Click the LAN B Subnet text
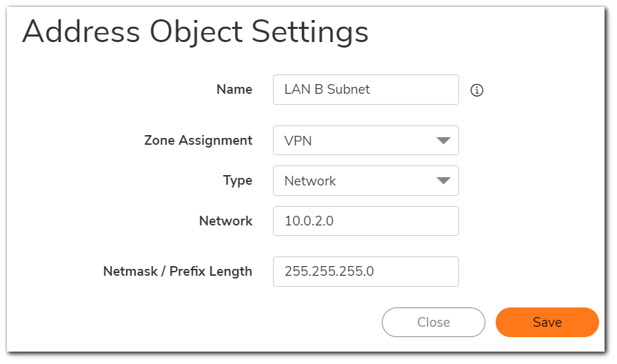Image resolution: width=617 pixels, height=364 pixels. [x=327, y=90]
